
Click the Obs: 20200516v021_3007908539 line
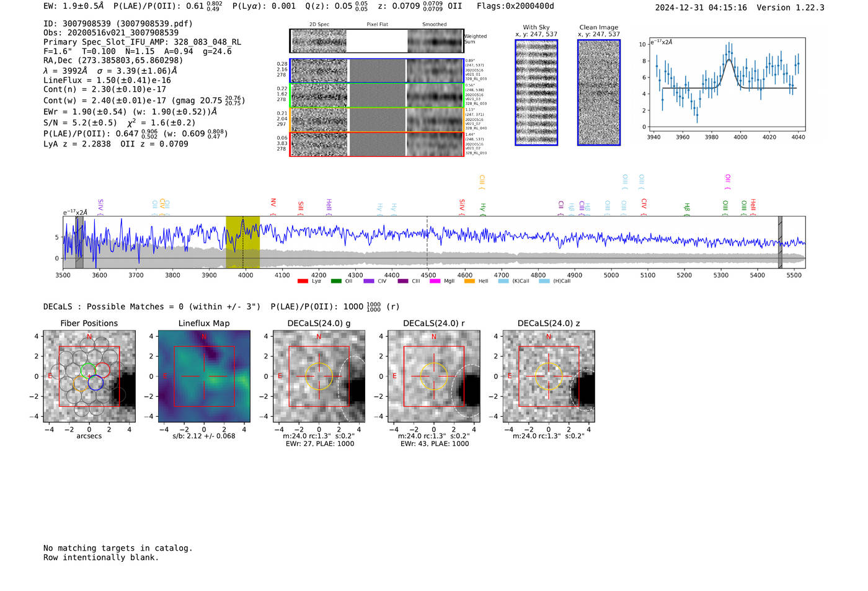(111, 33)
